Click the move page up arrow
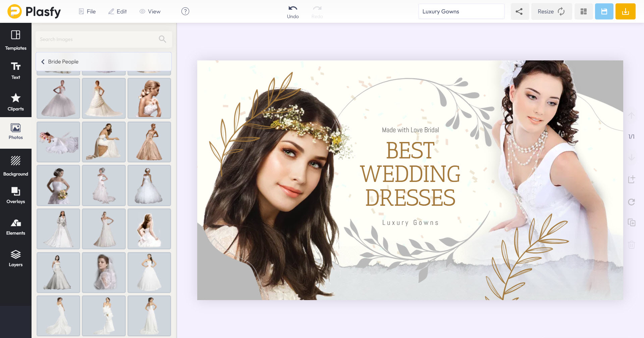 pos(631,116)
